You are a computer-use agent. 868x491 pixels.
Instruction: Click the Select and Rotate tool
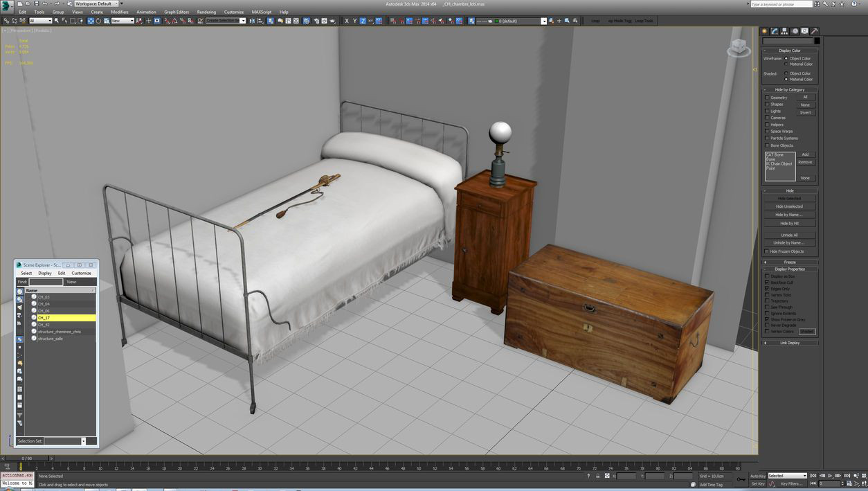98,21
